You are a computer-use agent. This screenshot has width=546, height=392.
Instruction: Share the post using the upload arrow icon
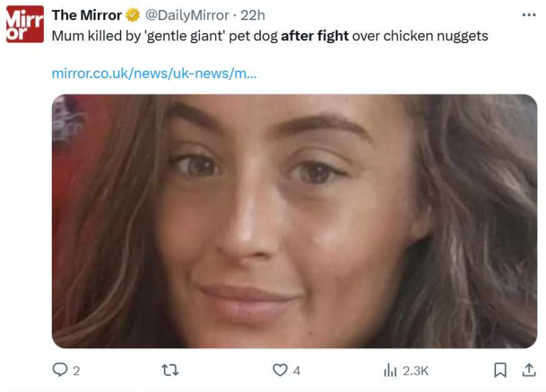[x=528, y=370]
